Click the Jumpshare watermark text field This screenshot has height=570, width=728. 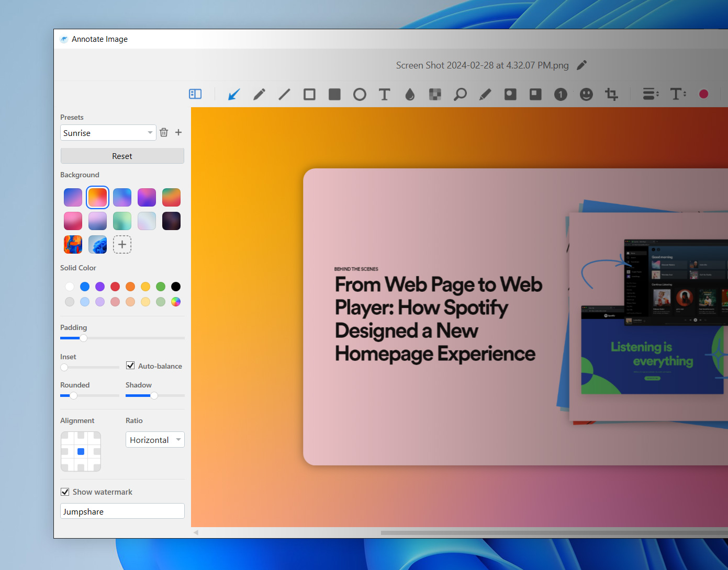click(x=122, y=511)
